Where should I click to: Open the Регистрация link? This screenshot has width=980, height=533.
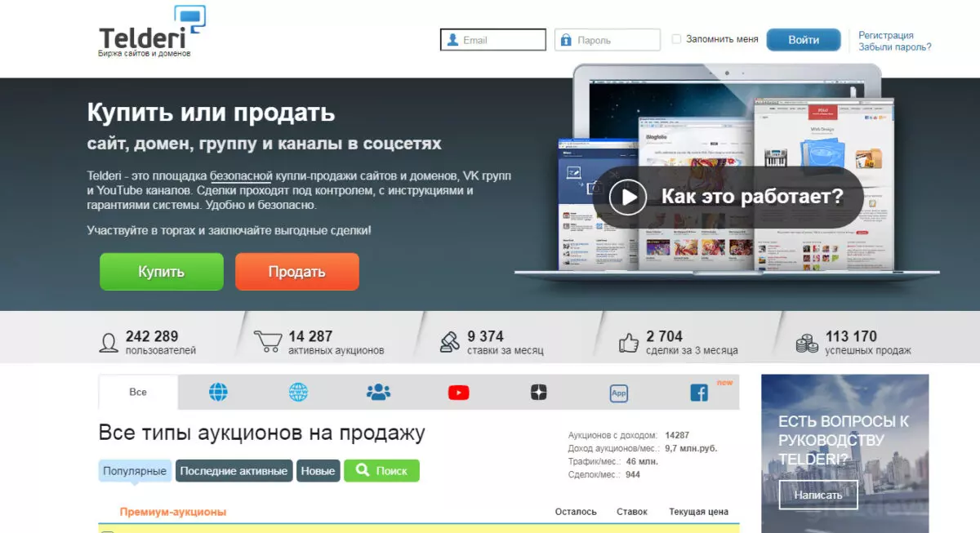[886, 35]
